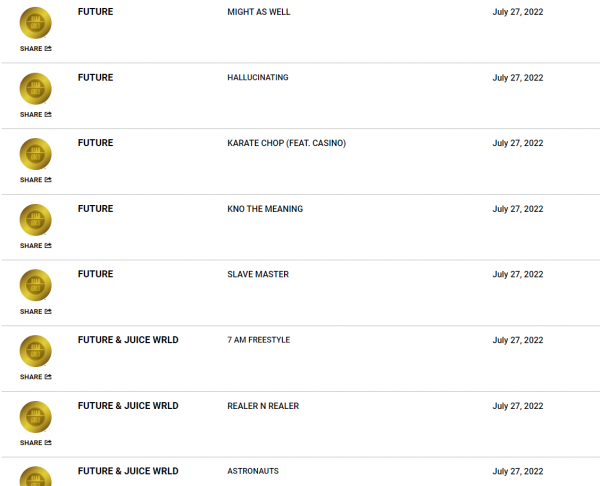600x486 pixels.
Task: Select Future & Juice WRLD artist on Astronauts row
Action: (x=128, y=471)
